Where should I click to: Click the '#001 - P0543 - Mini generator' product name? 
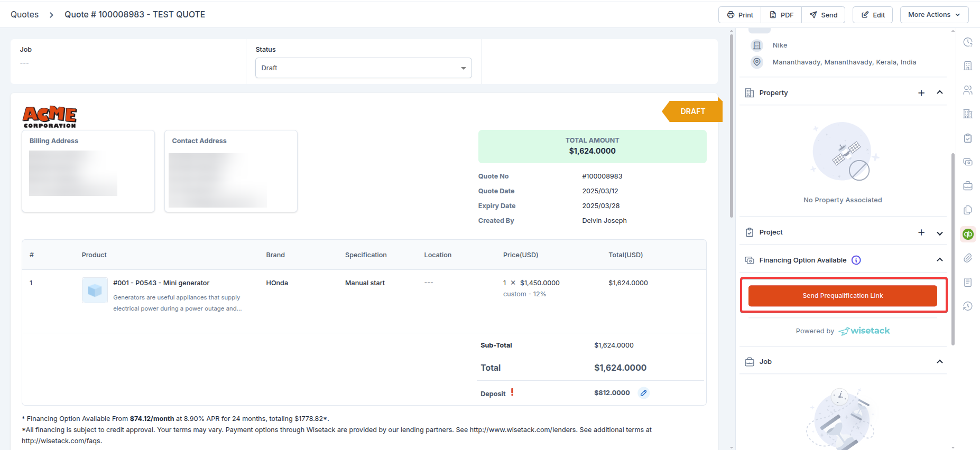click(161, 283)
